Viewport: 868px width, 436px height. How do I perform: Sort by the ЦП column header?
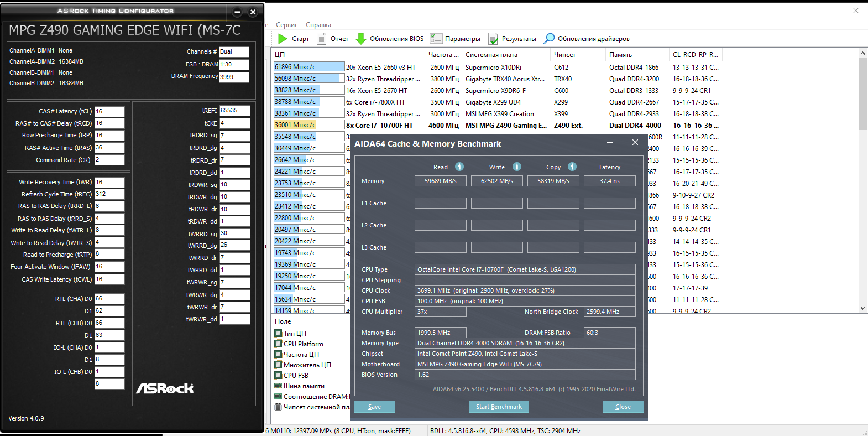tap(348, 55)
